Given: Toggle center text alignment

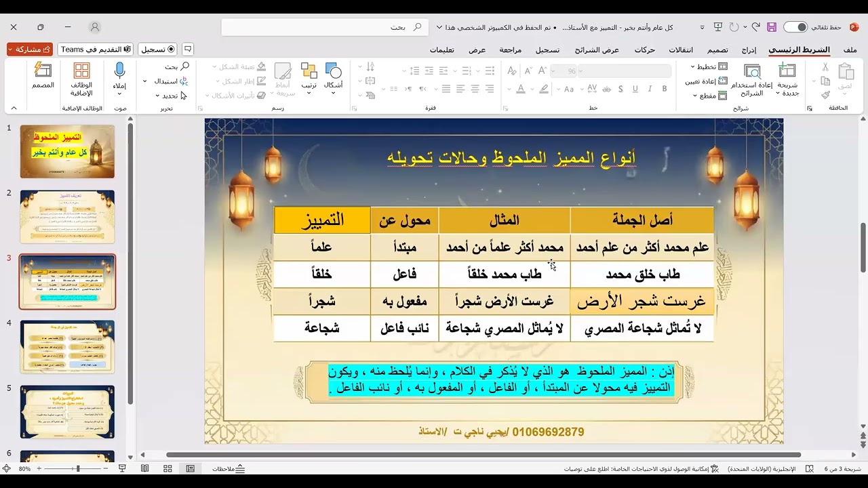Looking at the screenshot, I should point(475,89).
